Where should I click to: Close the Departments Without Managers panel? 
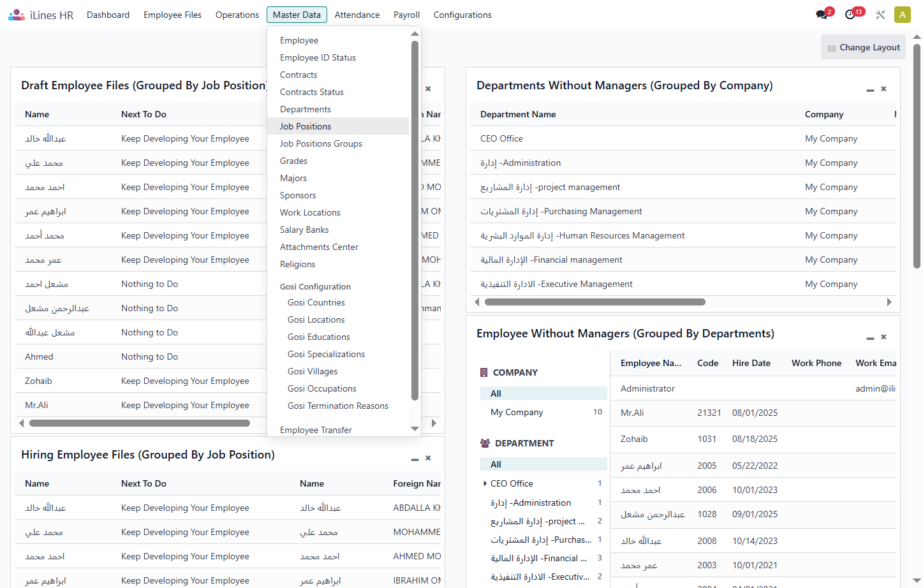pos(883,89)
